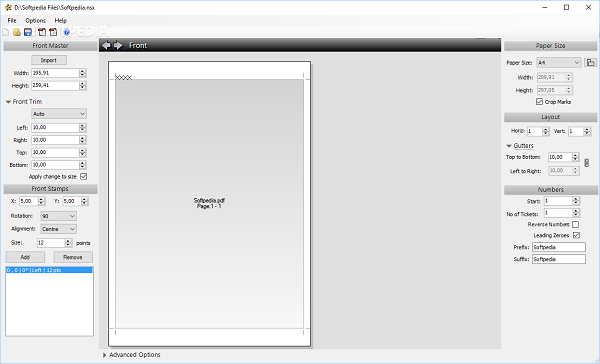Toggle the gutters link icon
The image size is (600, 364).
587,163
